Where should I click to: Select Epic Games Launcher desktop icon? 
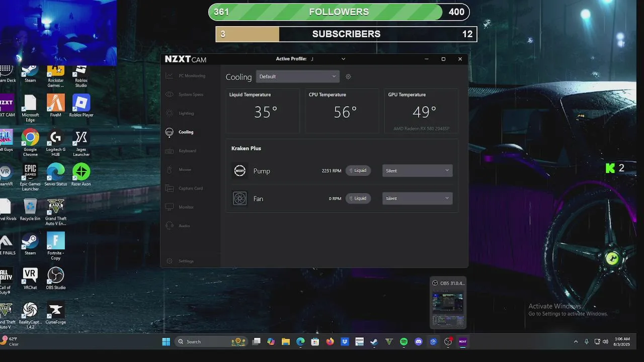(x=30, y=177)
